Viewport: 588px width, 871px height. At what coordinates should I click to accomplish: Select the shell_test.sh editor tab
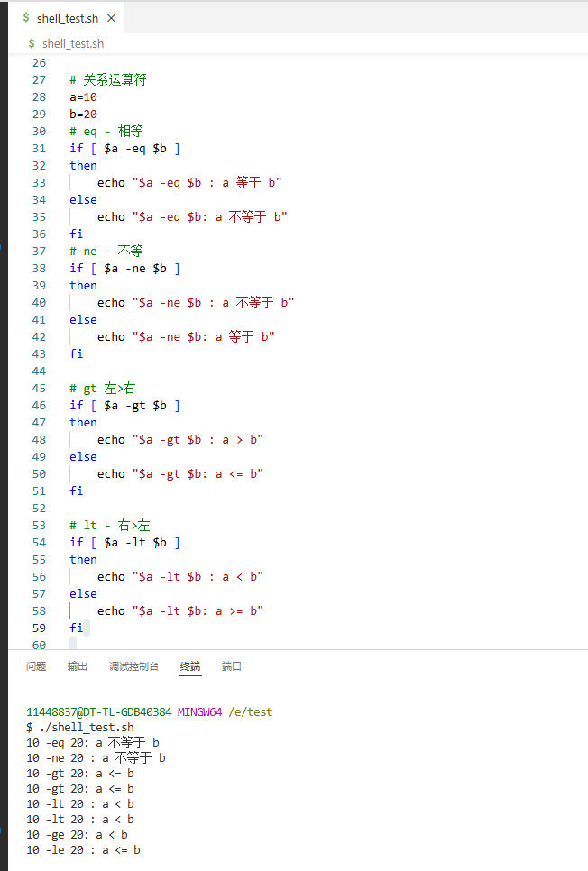[68, 18]
